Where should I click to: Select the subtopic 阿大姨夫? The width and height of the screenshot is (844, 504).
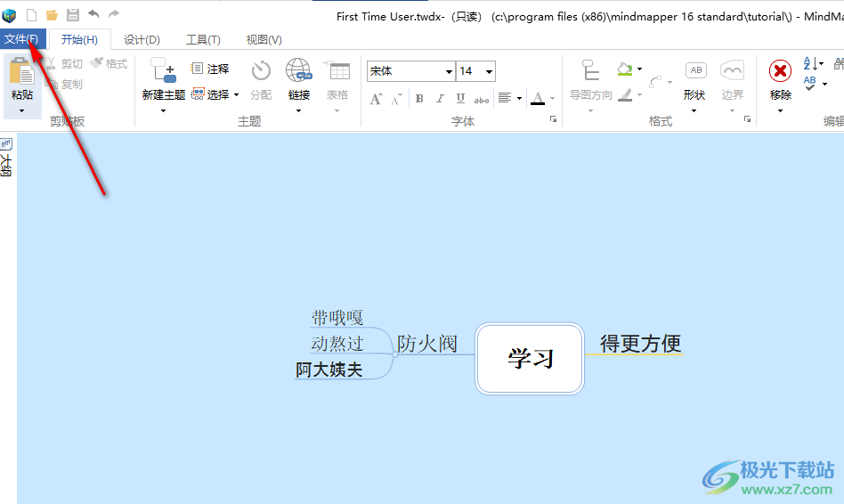tap(329, 370)
